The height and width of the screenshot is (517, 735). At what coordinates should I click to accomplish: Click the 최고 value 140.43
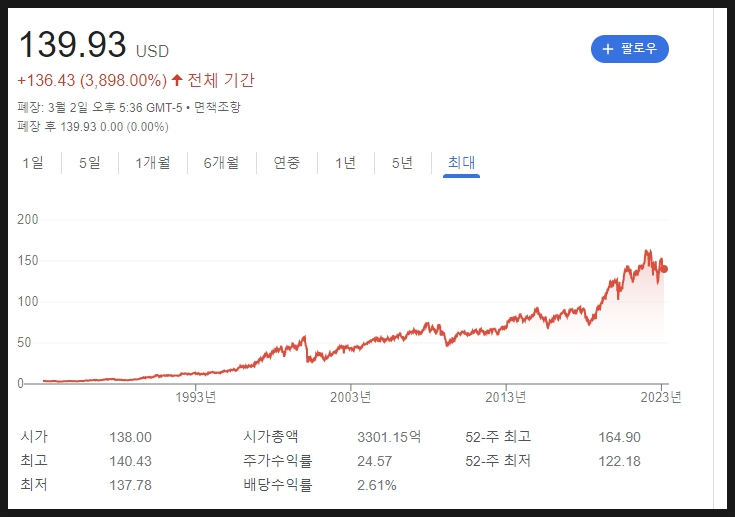[130, 461]
